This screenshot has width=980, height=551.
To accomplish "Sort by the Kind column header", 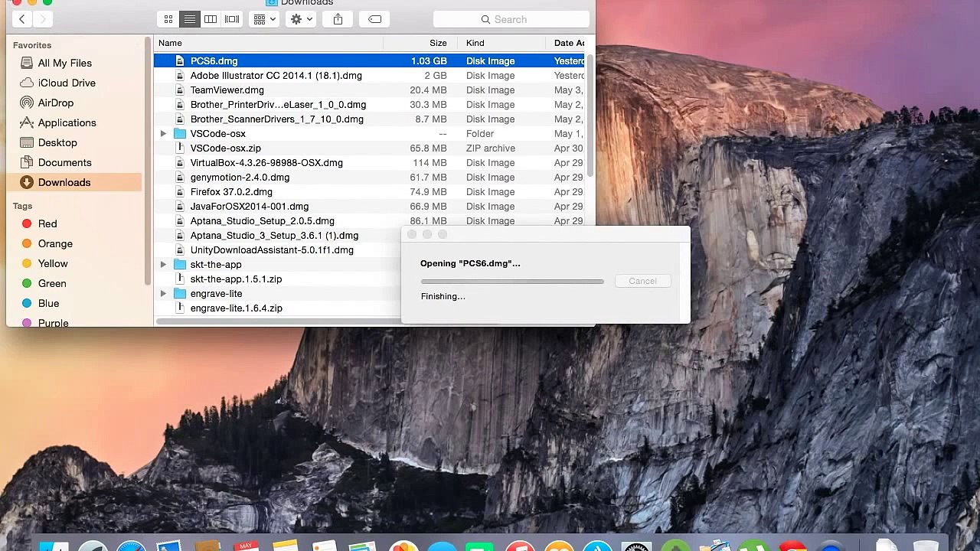I will coord(501,43).
